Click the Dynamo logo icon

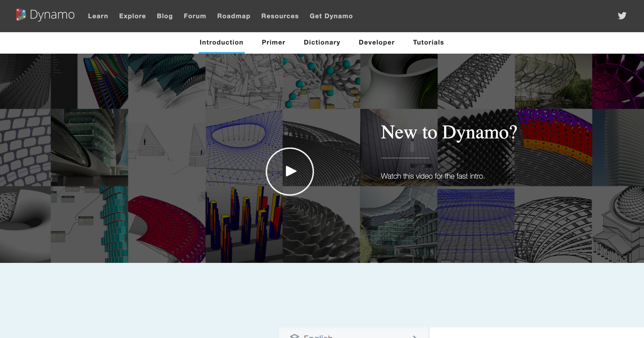pyautogui.click(x=21, y=15)
